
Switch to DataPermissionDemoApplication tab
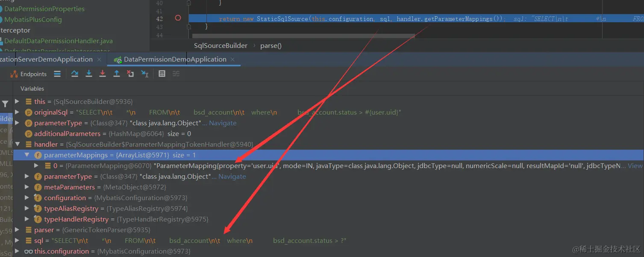point(175,59)
